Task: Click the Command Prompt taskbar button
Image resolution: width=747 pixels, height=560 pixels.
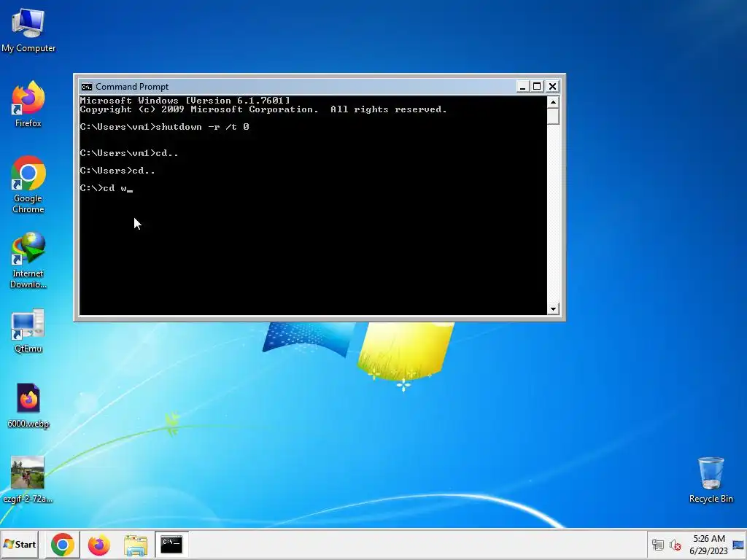Action: point(171,545)
